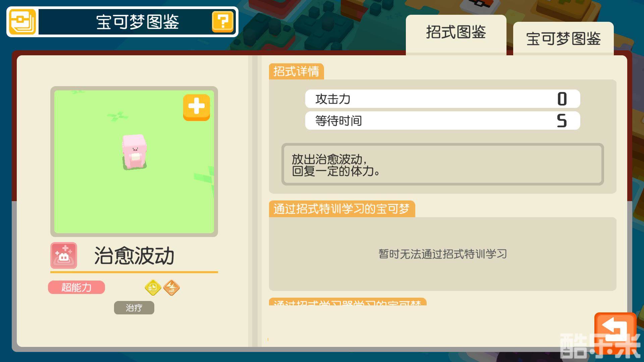Viewport: 644px width, 362px height.
Task: Select the 等待时间 stat row
Action: (x=442, y=121)
